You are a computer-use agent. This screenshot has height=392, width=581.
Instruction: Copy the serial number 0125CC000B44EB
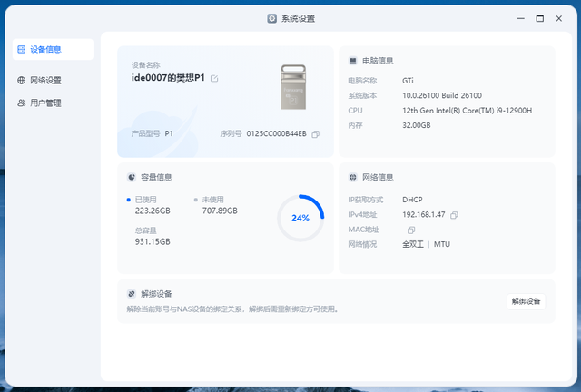(315, 134)
